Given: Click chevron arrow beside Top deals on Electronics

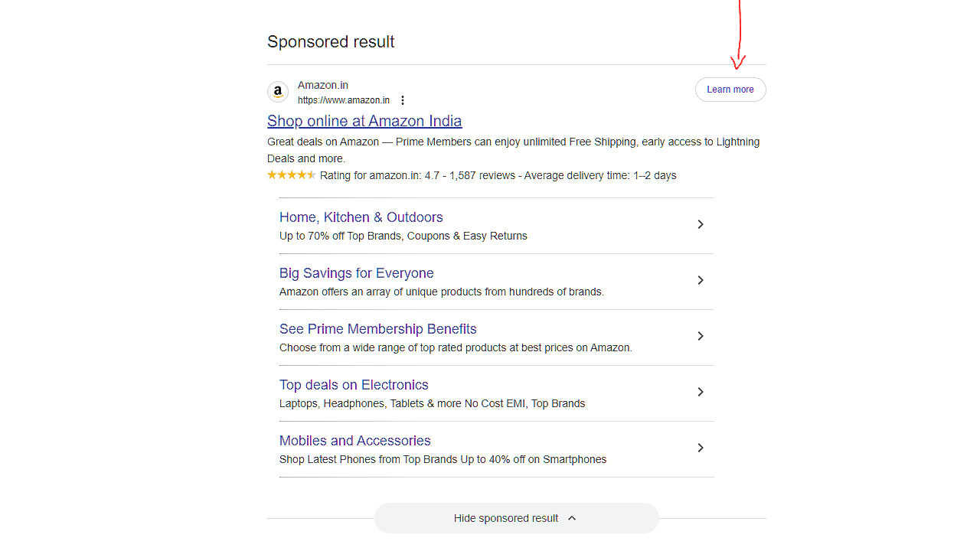Looking at the screenshot, I should (700, 392).
